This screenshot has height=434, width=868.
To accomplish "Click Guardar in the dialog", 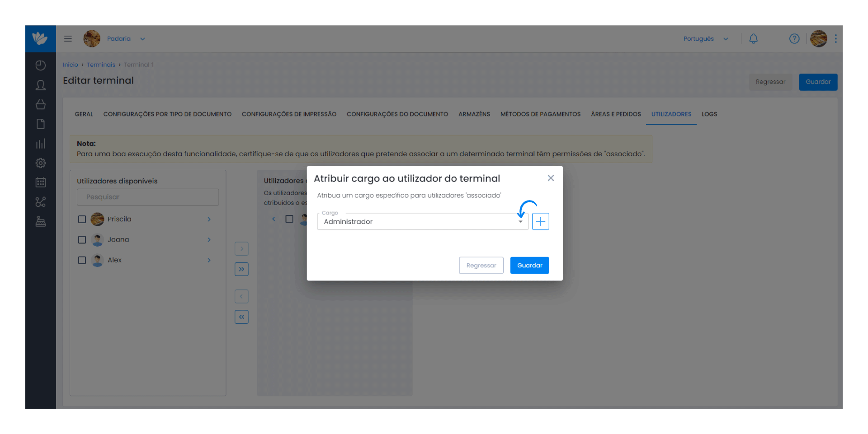I will 529,266.
